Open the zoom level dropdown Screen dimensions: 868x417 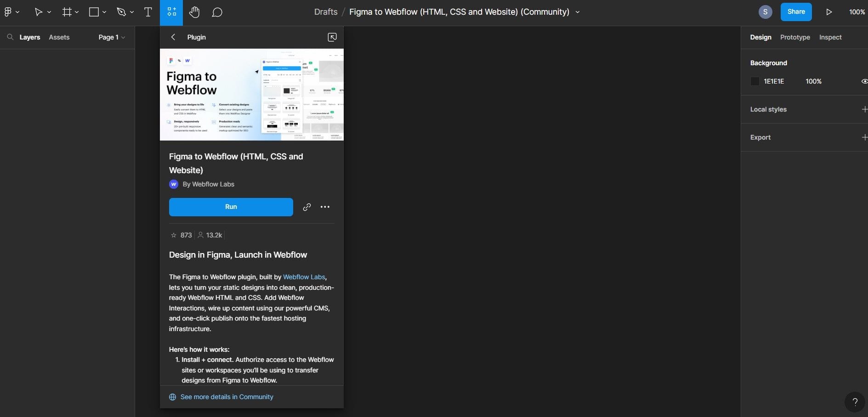tap(856, 12)
